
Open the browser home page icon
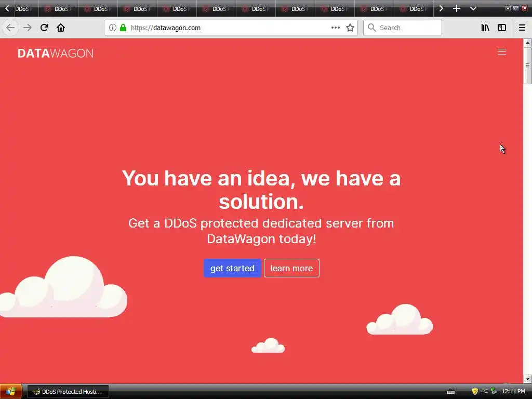pyautogui.click(x=61, y=28)
